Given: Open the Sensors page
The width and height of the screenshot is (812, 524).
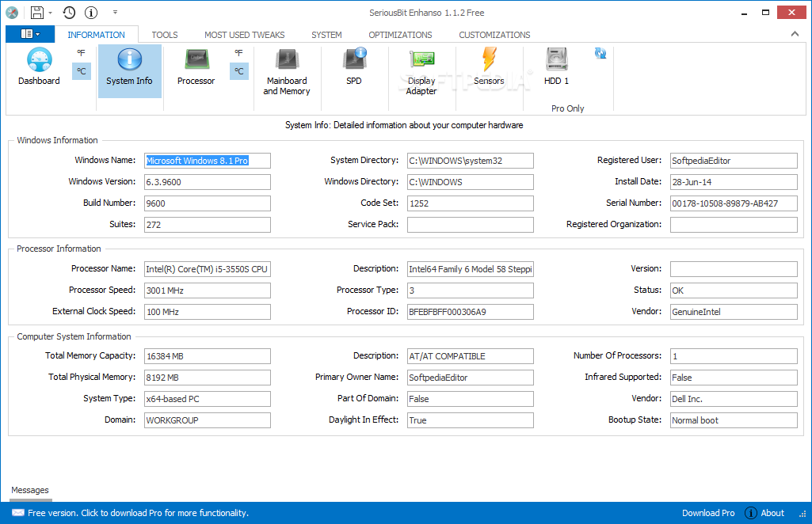Looking at the screenshot, I should 489,66.
